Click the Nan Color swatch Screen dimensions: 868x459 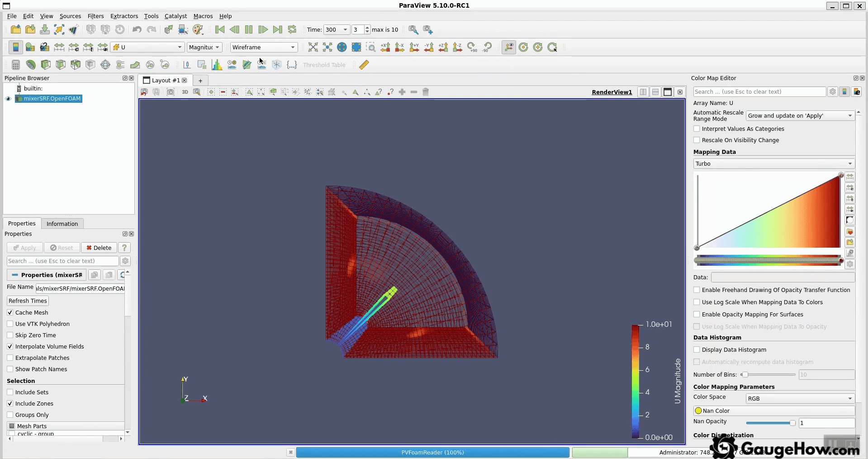(698, 411)
